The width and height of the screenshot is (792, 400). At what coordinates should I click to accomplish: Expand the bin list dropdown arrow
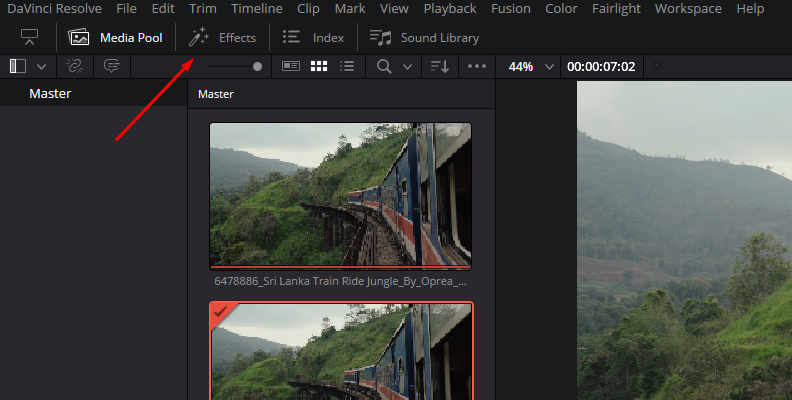(41, 67)
